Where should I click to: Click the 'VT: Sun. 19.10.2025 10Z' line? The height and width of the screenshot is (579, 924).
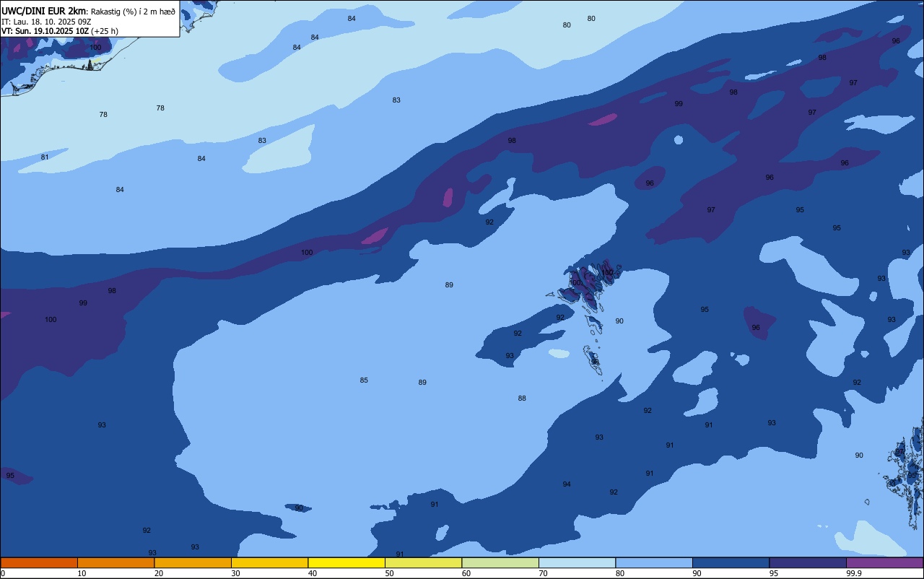tap(45, 31)
